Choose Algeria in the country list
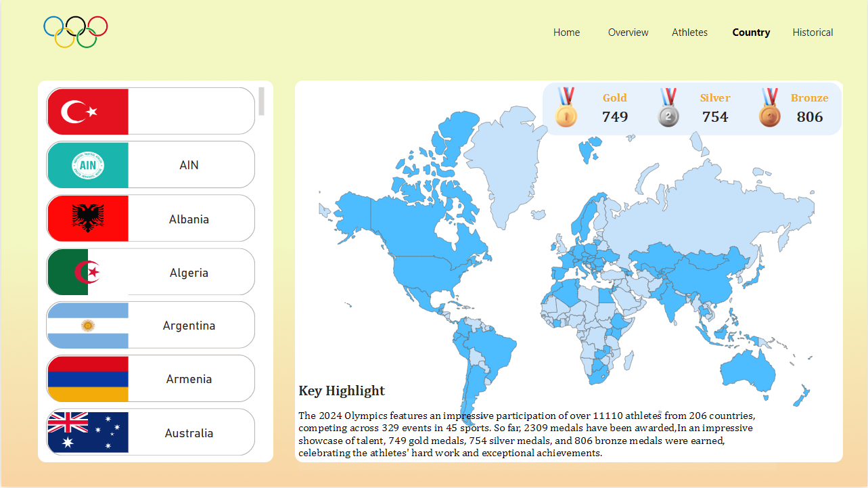The width and height of the screenshot is (868, 488). (x=151, y=271)
